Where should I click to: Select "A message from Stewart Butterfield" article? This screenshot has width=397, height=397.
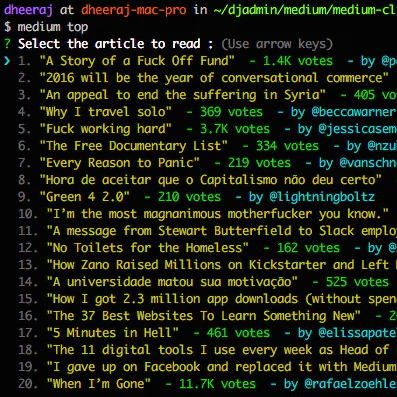pos(221,231)
